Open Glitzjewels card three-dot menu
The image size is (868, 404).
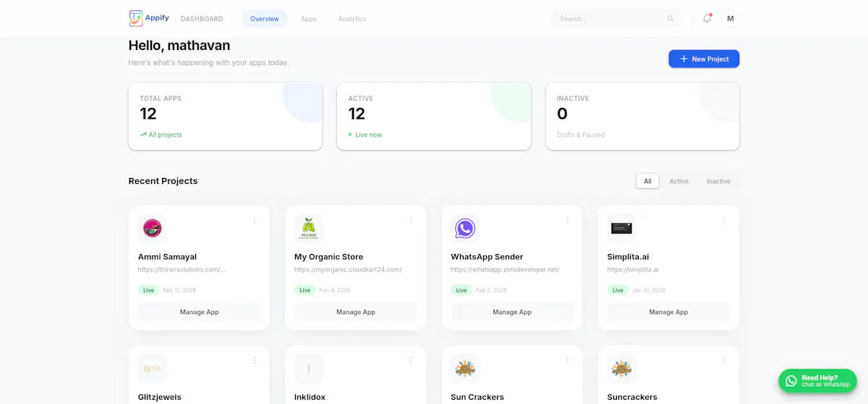255,361
